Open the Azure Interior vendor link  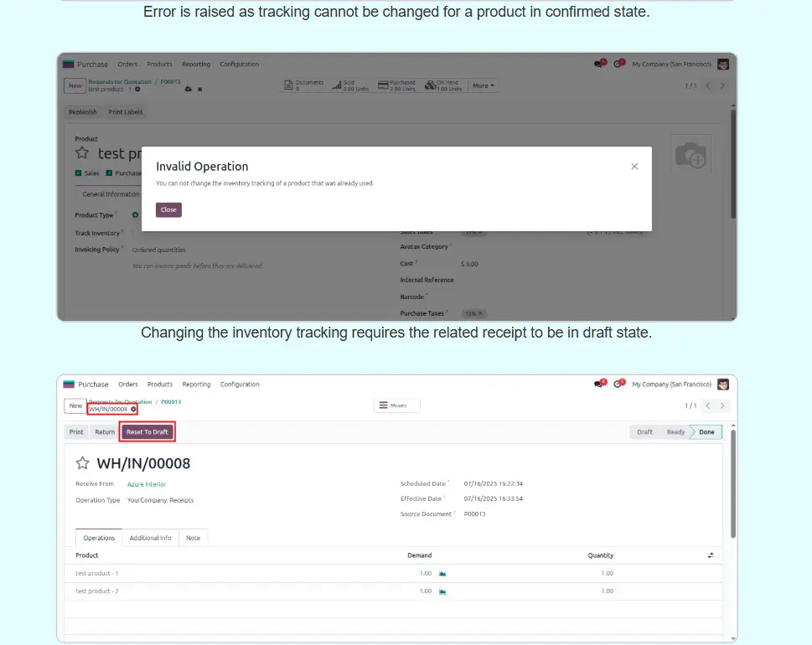tap(147, 484)
